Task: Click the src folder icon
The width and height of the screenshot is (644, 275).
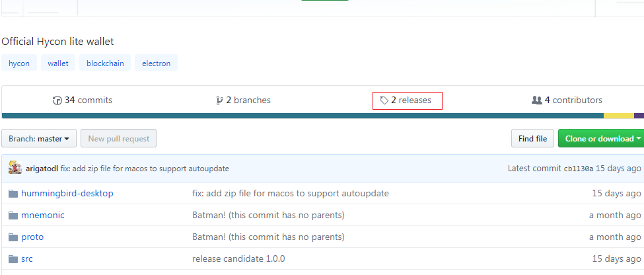Action: tap(13, 259)
